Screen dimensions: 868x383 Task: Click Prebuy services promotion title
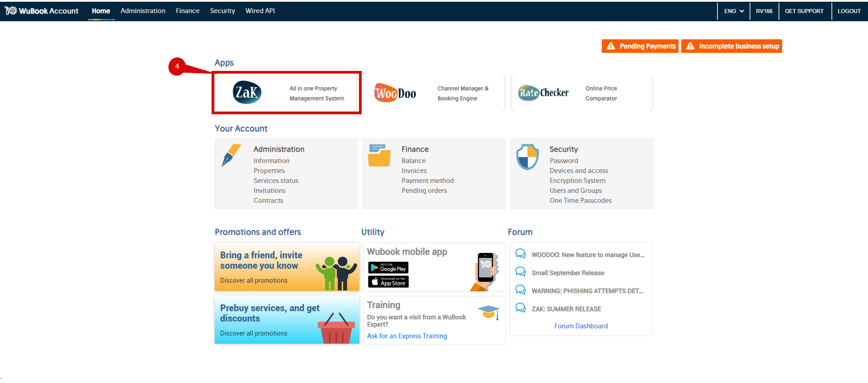(x=270, y=313)
